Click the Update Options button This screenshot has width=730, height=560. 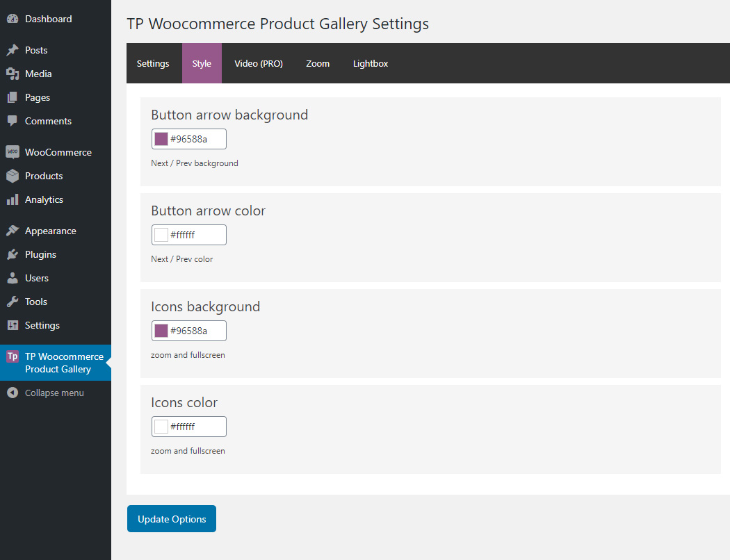pyautogui.click(x=172, y=518)
